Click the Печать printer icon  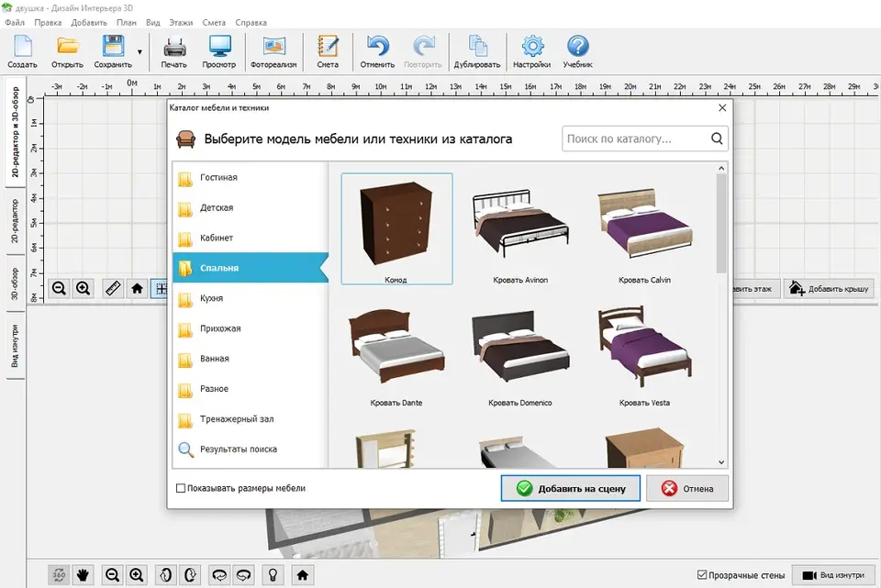174,51
